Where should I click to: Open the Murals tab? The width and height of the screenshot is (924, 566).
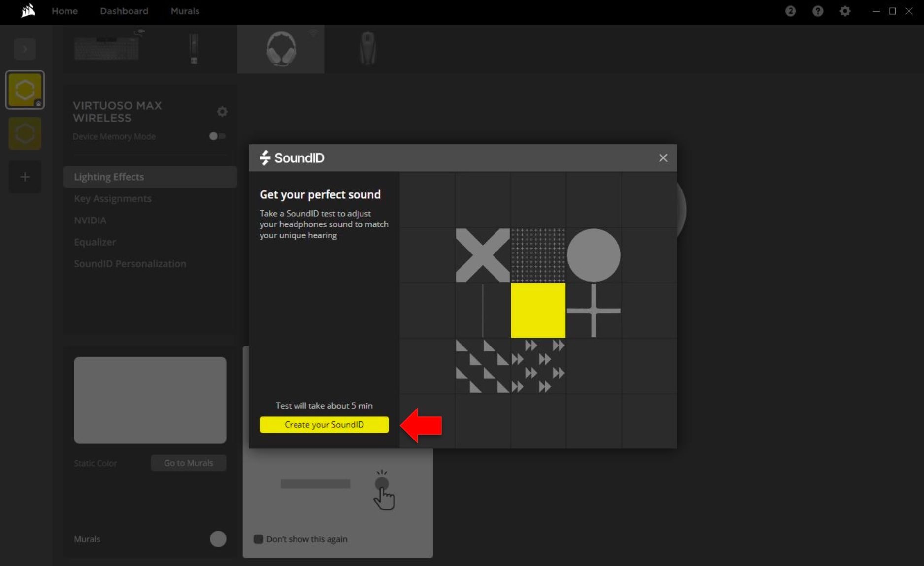pos(185,11)
